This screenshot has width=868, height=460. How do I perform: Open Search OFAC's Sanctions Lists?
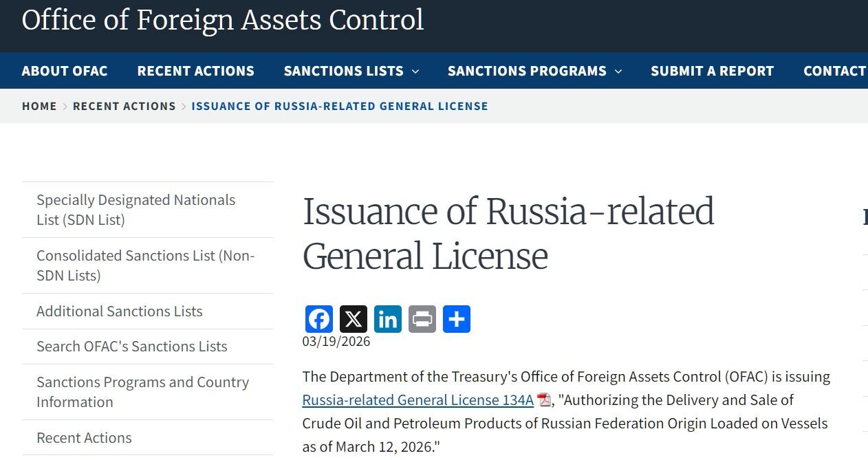[131, 346]
